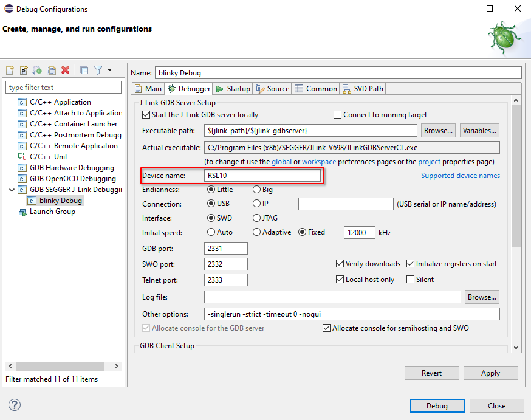The width and height of the screenshot is (531, 420).
Task: Enable Connect to running target
Action: (x=338, y=115)
